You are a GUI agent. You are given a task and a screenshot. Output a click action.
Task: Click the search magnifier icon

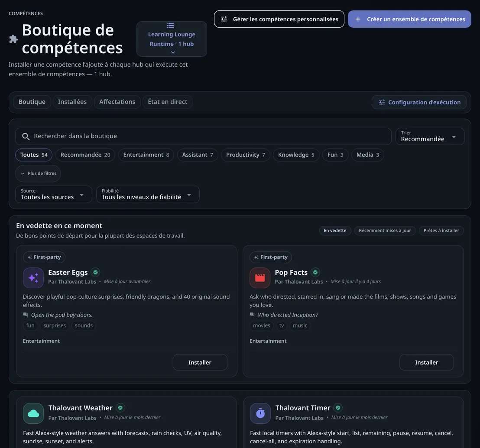[26, 136]
